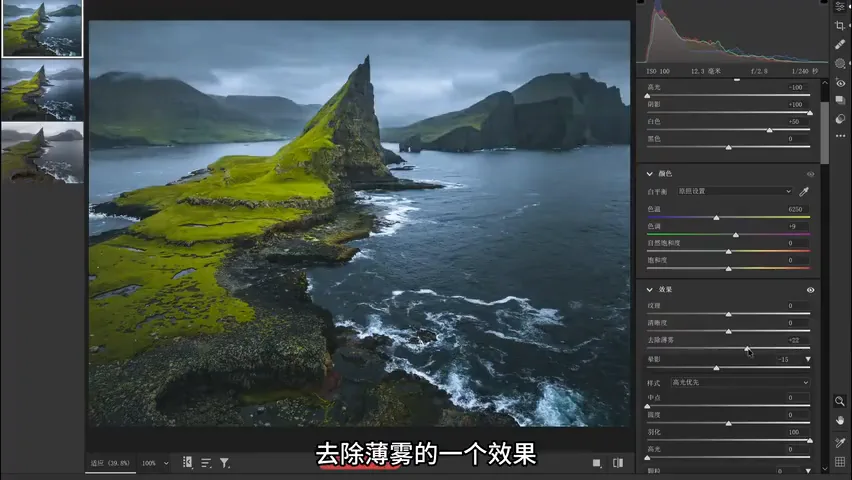Click the 适应 (39.8%) fit zoom button

[110, 463]
